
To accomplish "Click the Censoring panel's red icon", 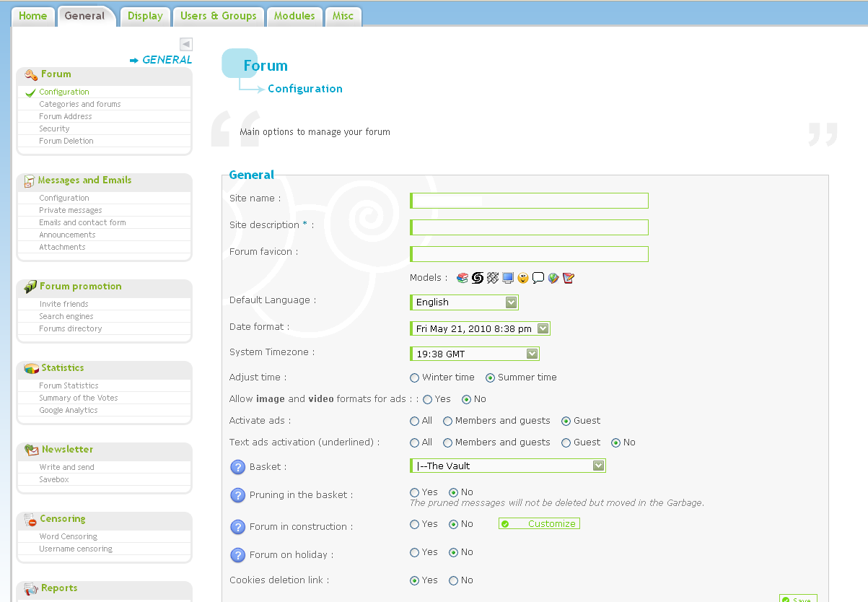I will [x=30, y=519].
